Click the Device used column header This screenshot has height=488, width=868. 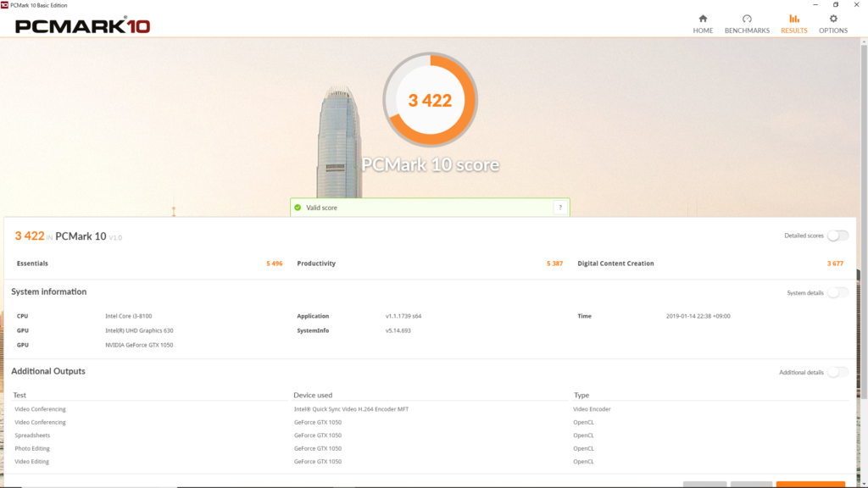[x=313, y=395]
